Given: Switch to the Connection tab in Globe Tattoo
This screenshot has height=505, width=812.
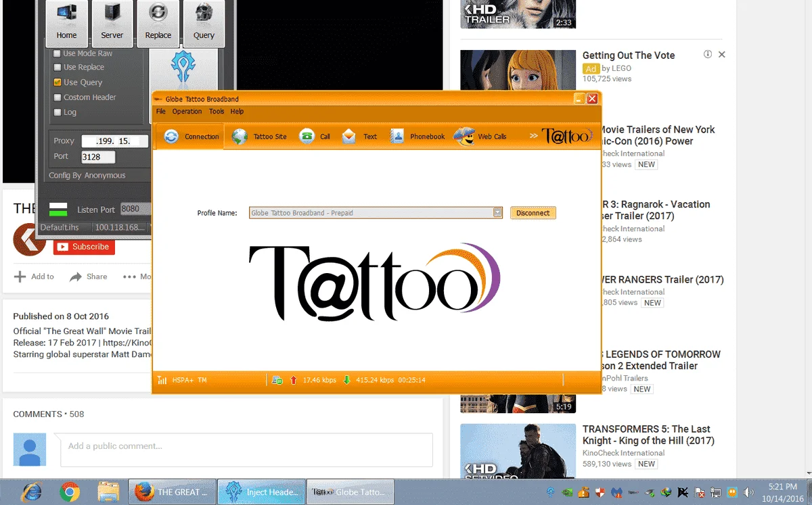Looking at the screenshot, I should coord(191,136).
